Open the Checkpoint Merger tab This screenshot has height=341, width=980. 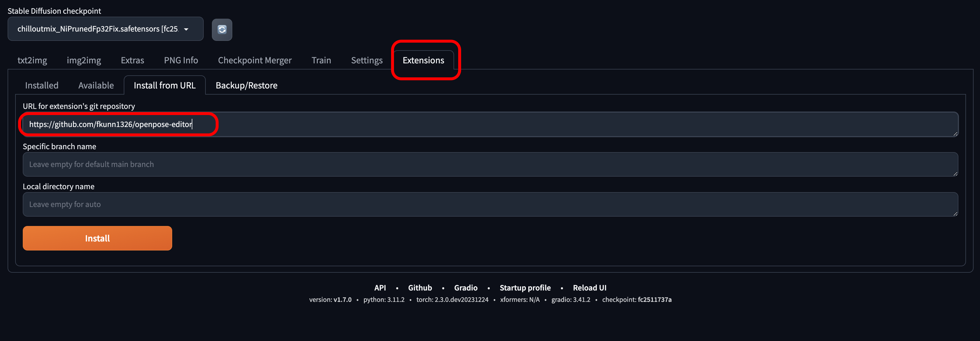click(x=254, y=60)
